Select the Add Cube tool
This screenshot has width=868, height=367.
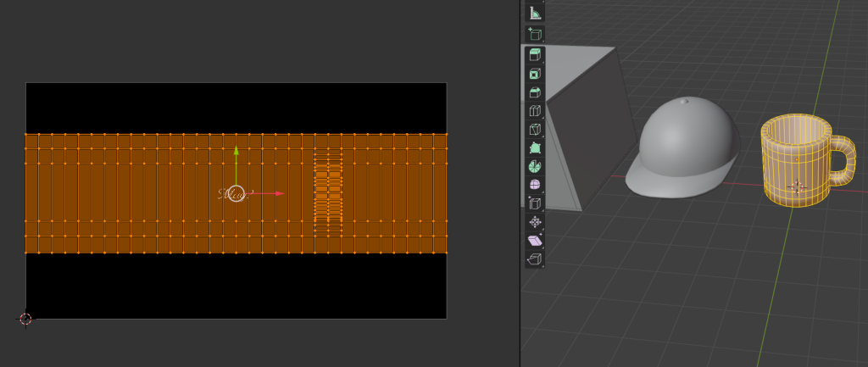tap(535, 35)
